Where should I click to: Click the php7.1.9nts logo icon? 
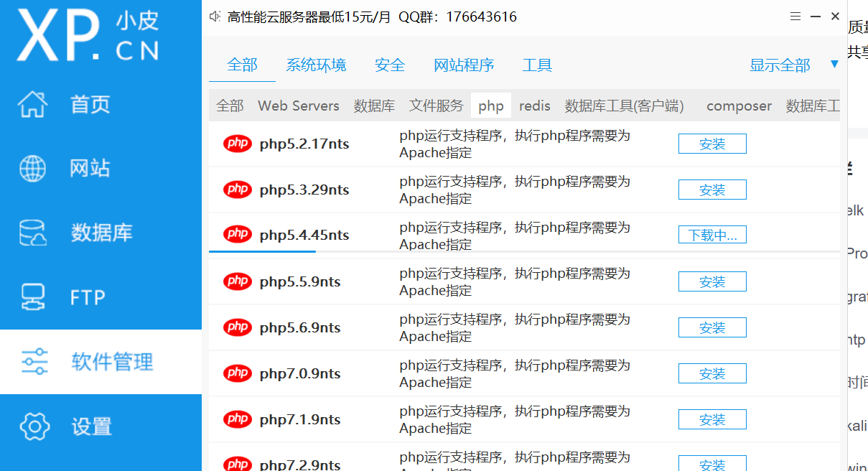237,419
